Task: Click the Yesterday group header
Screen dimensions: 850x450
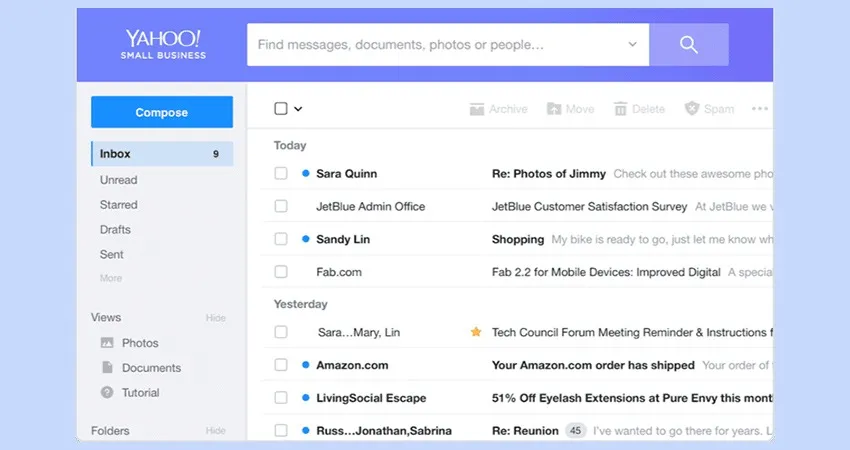Action: [300, 304]
